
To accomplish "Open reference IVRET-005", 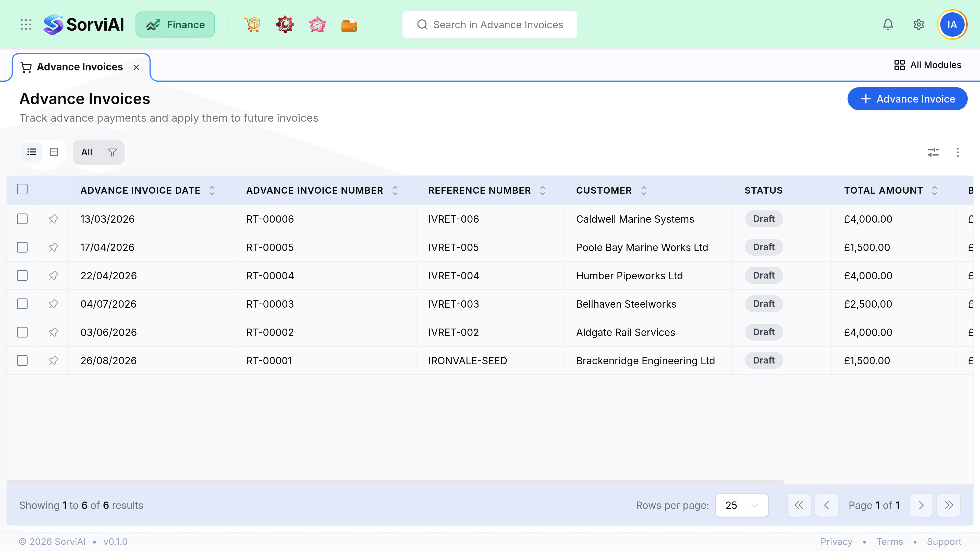I will 454,247.
